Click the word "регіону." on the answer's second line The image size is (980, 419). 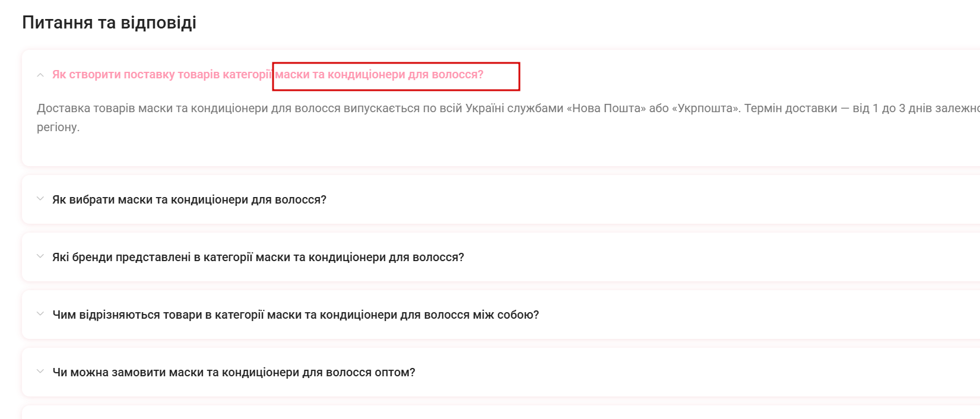point(58,128)
